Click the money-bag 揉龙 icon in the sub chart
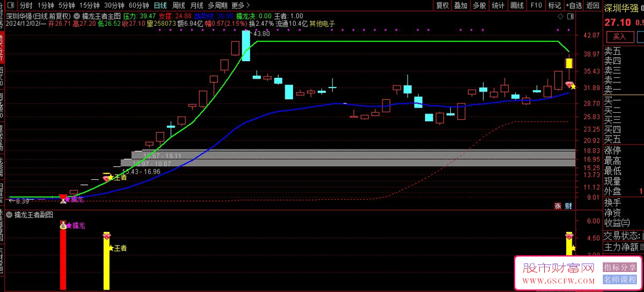The width and height of the screenshot is (644, 292). point(63,225)
